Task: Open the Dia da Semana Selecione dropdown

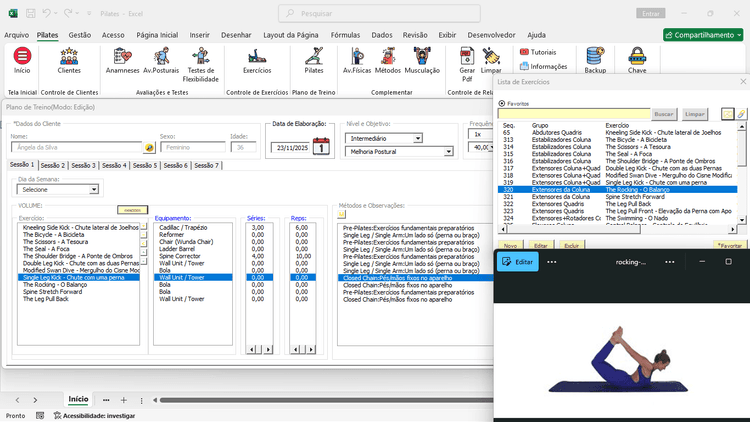Action: pyautogui.click(x=94, y=189)
